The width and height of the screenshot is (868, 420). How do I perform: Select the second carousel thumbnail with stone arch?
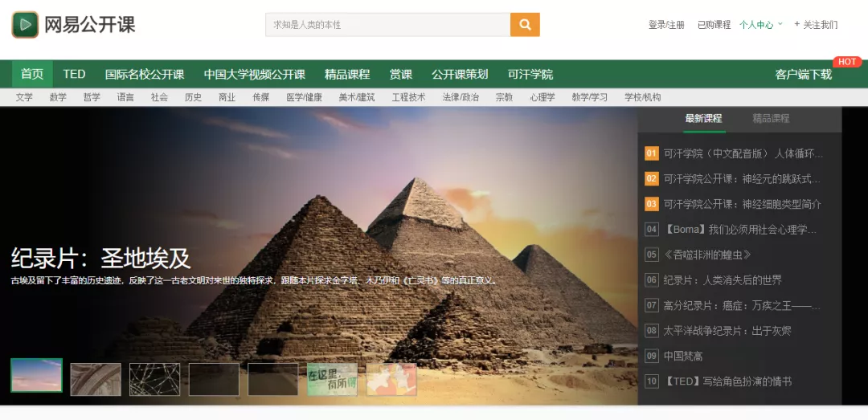click(x=96, y=380)
